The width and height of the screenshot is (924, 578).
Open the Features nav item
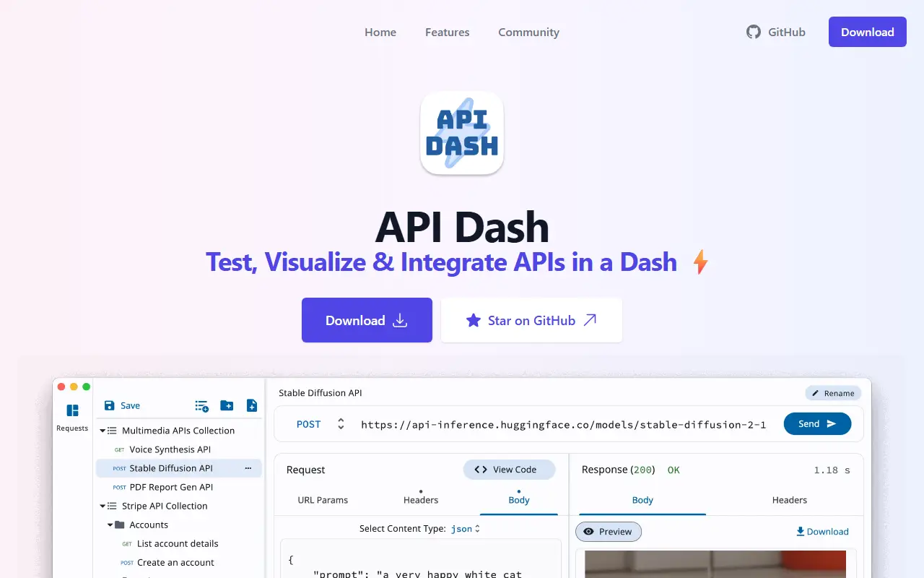pos(447,32)
